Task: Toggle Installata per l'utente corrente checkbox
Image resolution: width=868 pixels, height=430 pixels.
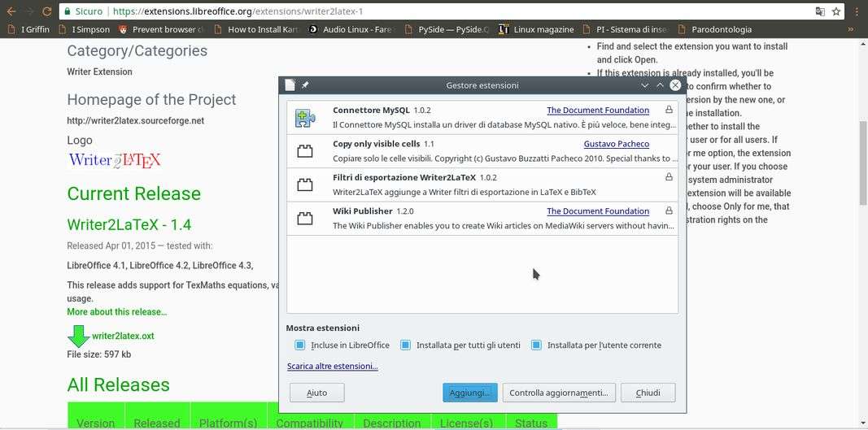Action: coord(536,345)
